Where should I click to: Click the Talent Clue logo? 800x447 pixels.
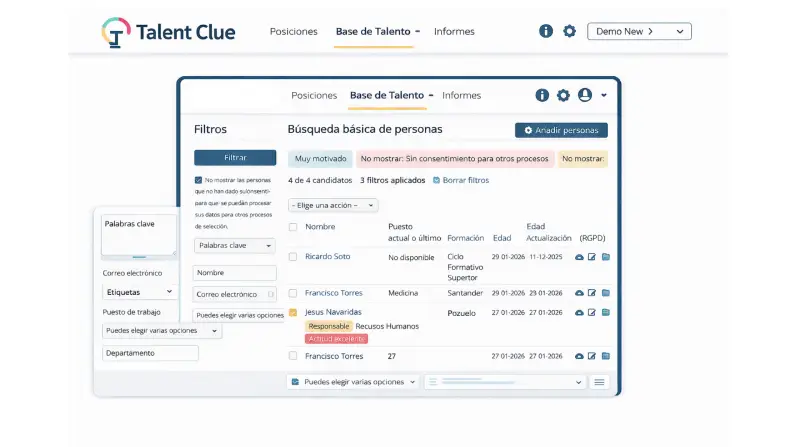(x=168, y=32)
